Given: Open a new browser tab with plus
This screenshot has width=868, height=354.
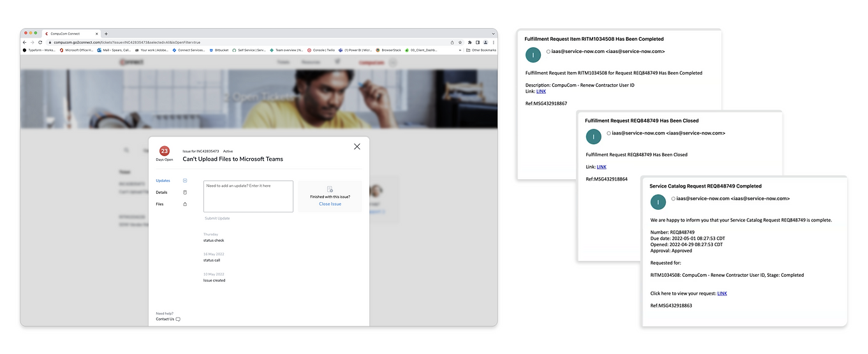Looking at the screenshot, I should pyautogui.click(x=106, y=33).
